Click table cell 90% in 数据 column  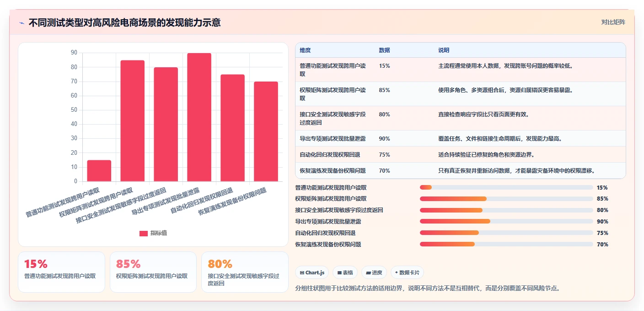(x=384, y=139)
